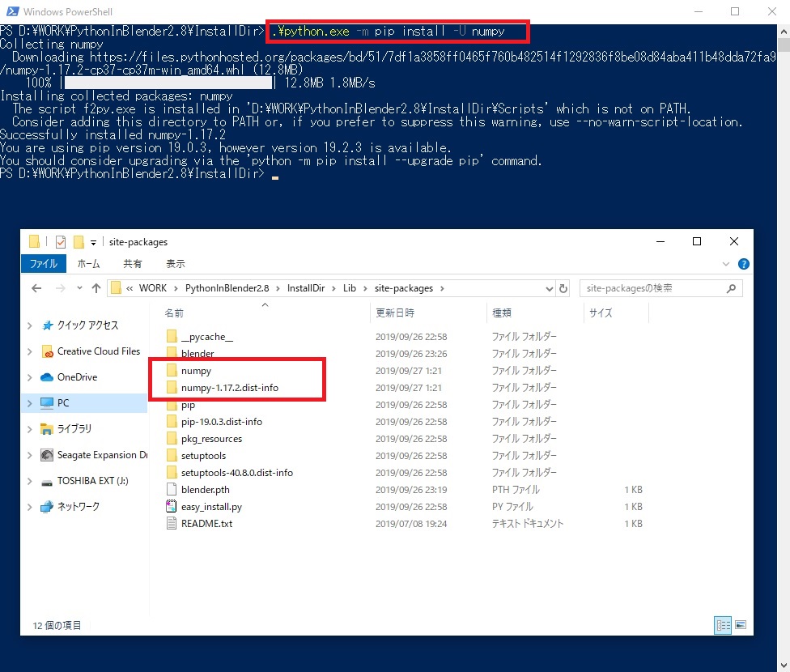The height and width of the screenshot is (672, 790).
Task: Open the ファイル menu tab
Action: click(44, 264)
